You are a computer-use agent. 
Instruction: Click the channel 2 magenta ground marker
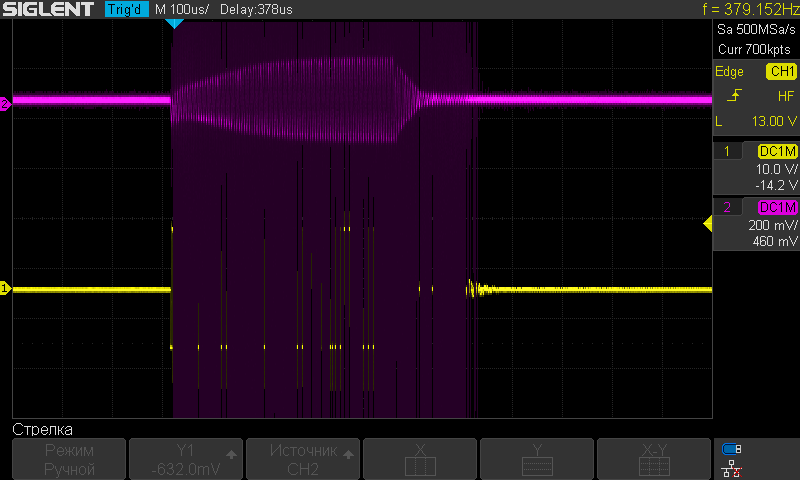(5, 104)
